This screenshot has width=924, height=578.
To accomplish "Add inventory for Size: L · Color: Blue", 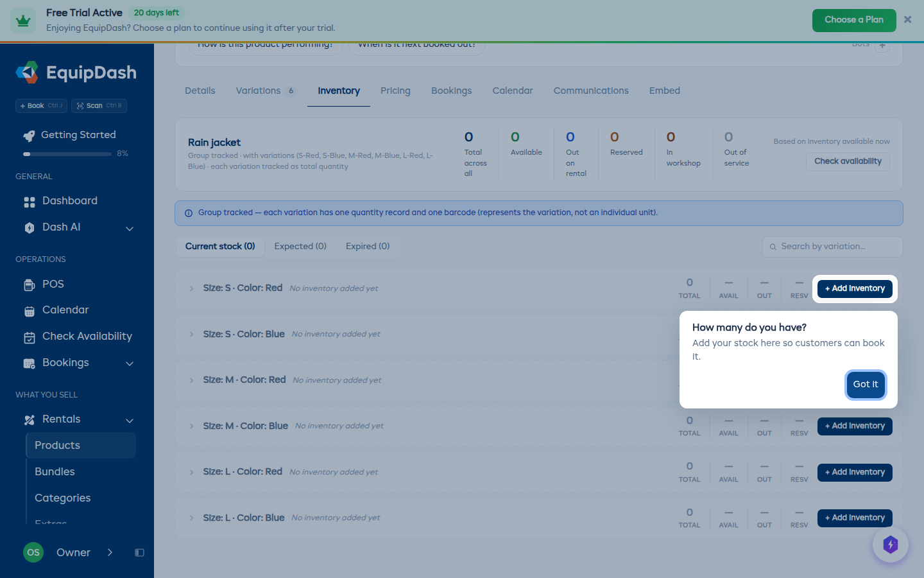I will click(x=855, y=518).
